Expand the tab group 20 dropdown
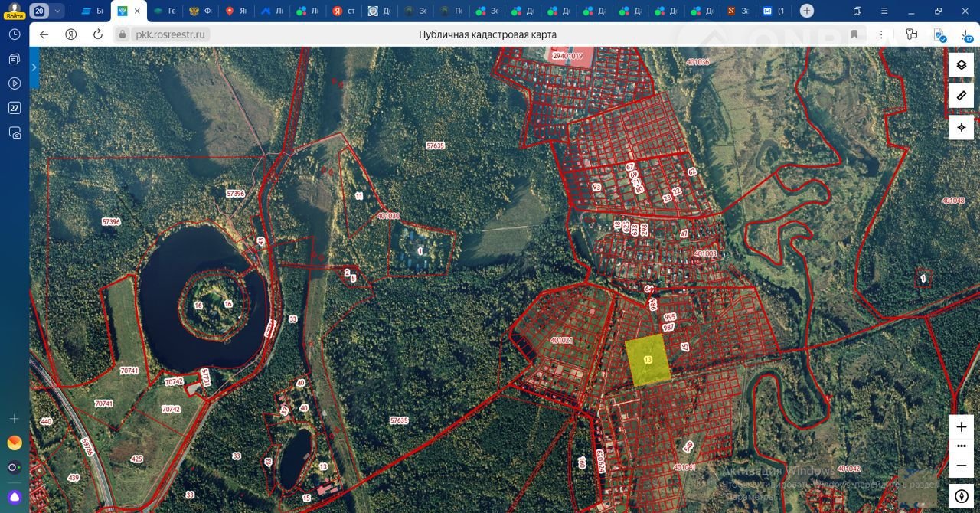The image size is (980, 513). click(x=57, y=11)
